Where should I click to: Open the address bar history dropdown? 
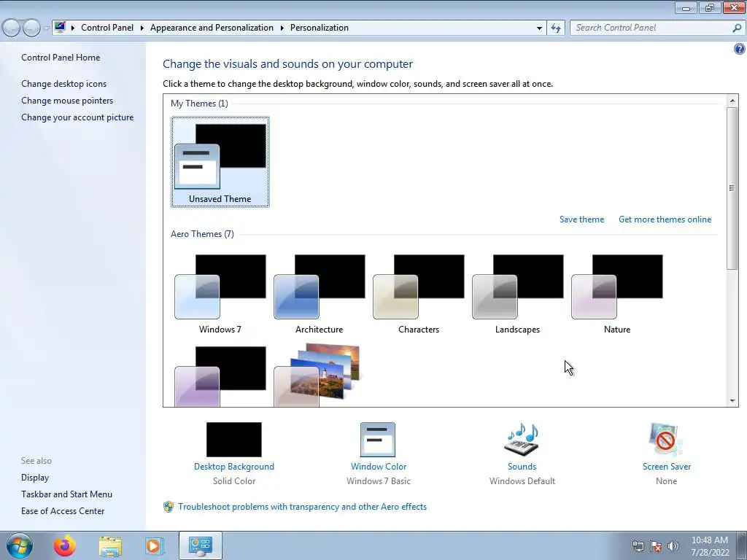tap(539, 28)
